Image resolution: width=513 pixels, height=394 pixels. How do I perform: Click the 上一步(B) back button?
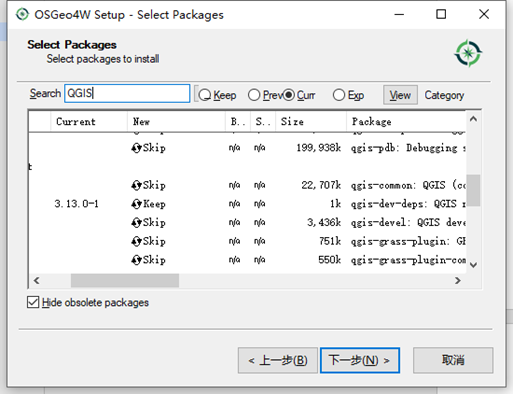pyautogui.click(x=278, y=360)
